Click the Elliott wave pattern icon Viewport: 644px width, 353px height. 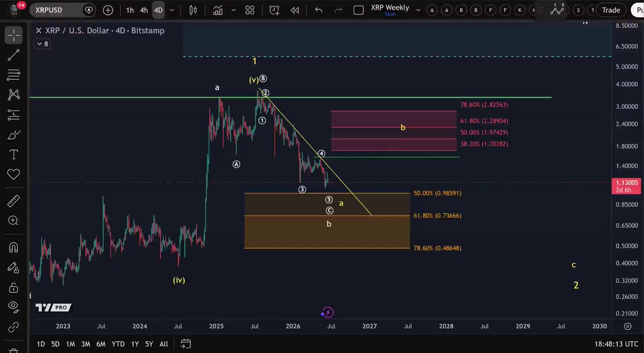[556, 10]
